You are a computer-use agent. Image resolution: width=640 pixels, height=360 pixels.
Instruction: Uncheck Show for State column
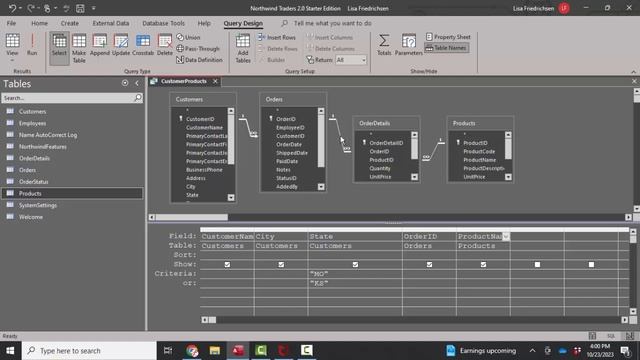pyautogui.click(x=356, y=264)
